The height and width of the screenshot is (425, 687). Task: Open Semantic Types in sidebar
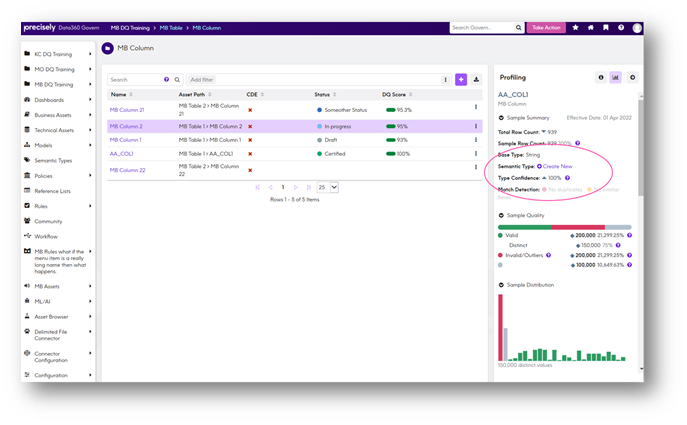53,160
